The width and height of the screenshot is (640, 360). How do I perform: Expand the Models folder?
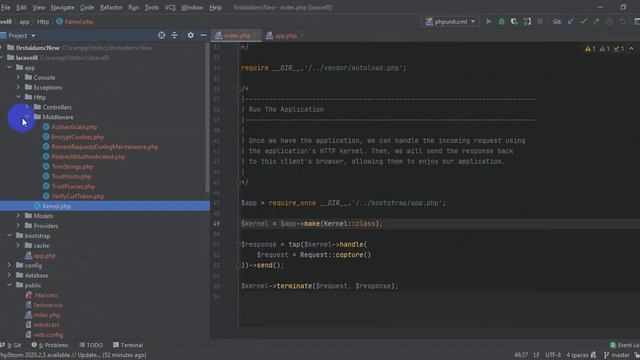[18, 216]
